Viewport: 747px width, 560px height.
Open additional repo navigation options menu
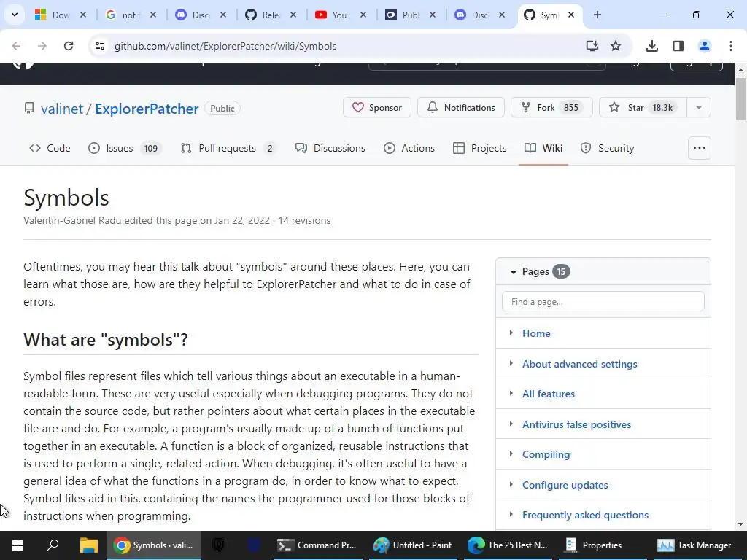point(700,148)
